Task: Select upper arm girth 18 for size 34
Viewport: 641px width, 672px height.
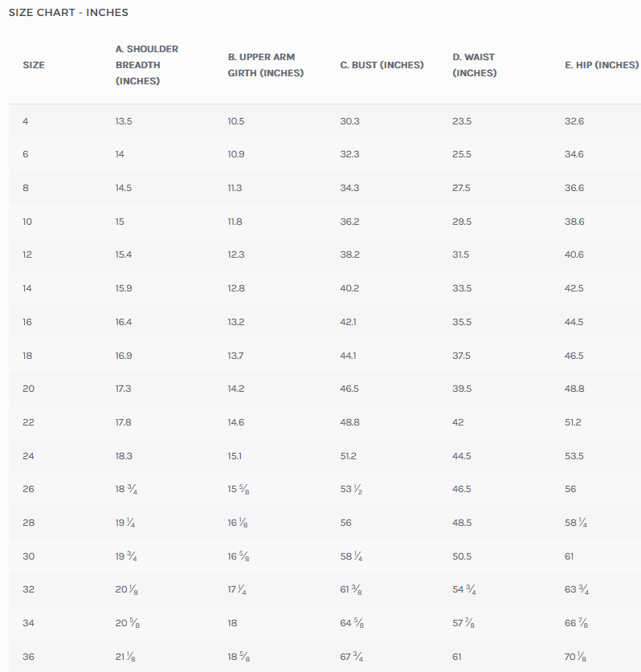Action: tap(233, 623)
